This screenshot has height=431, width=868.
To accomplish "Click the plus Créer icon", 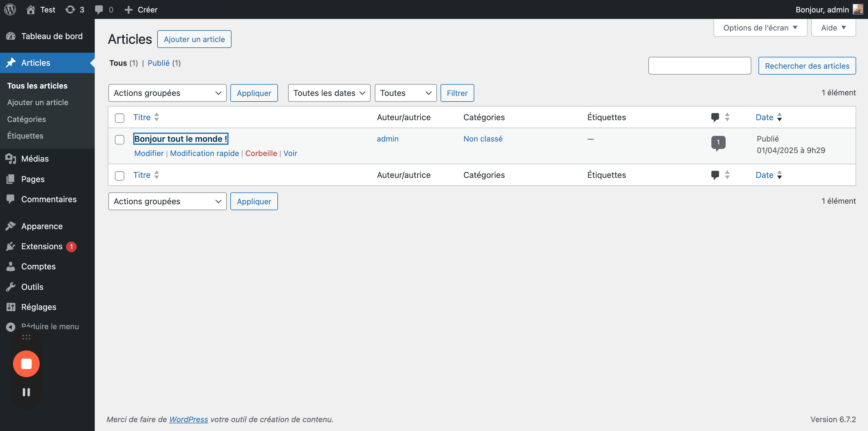I will tap(128, 10).
